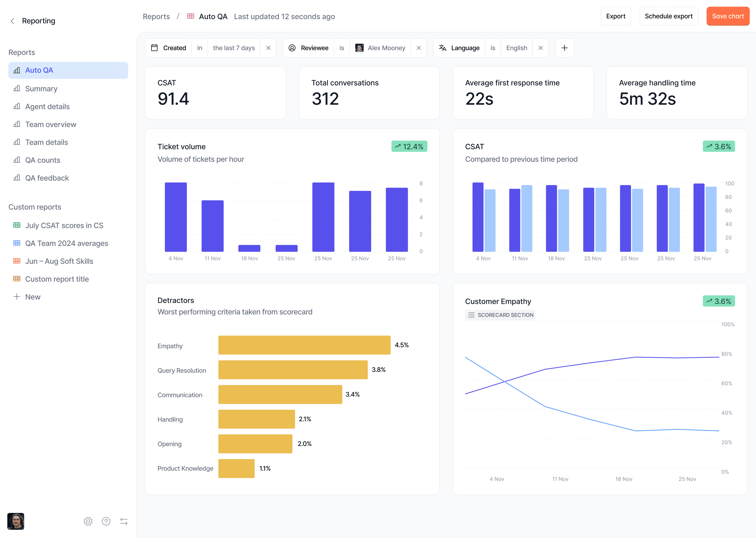Remove the Reviewee filter with X
This screenshot has height=538, width=756.
419,48
